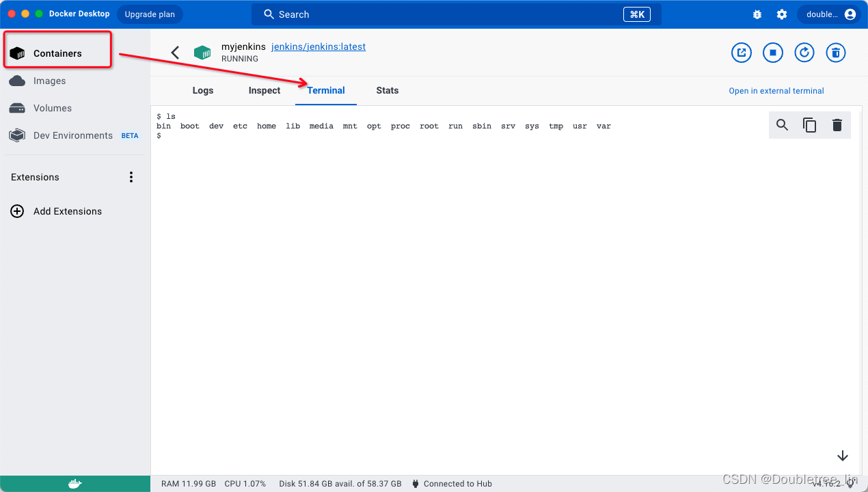The width and height of the screenshot is (868, 492).
Task: Delete the myjenkins container
Action: tap(836, 53)
